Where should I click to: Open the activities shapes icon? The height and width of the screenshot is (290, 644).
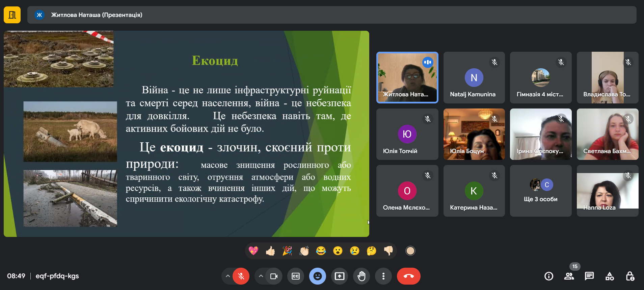610,276
